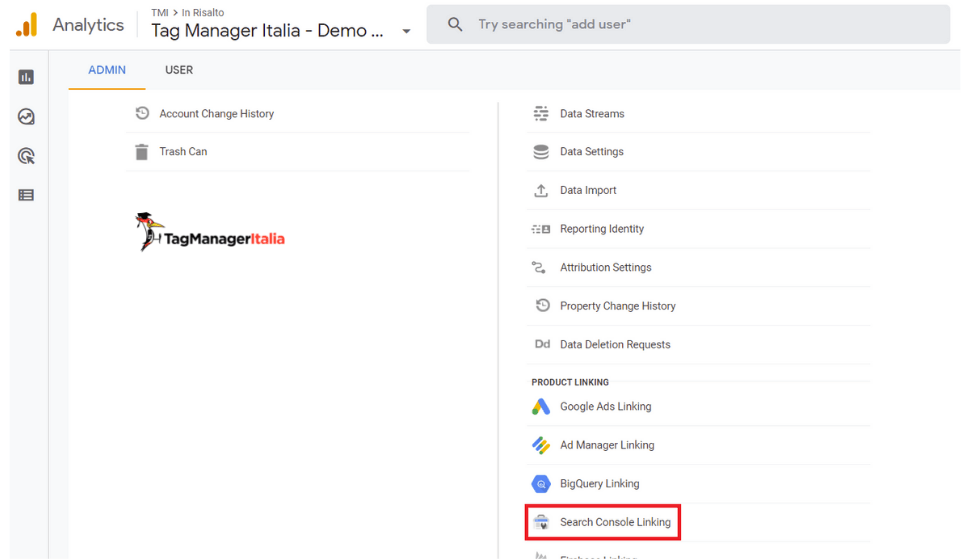Click the Analytics product title
The height and width of the screenshot is (560, 970).
pos(88,25)
